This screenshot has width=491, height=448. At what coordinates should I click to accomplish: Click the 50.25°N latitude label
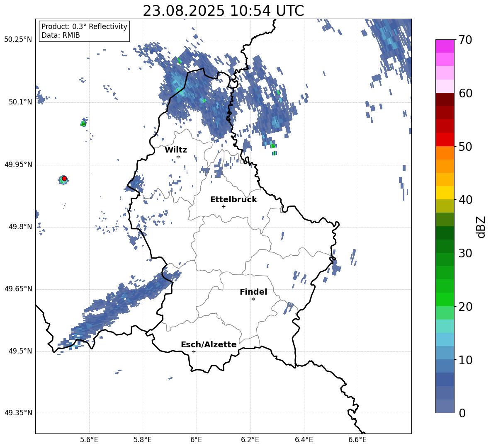[18, 40]
